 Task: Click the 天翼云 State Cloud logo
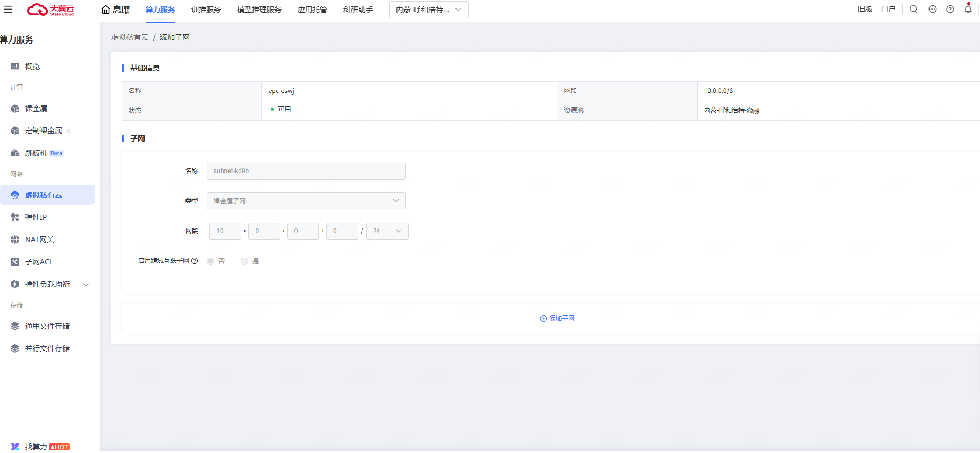click(x=51, y=10)
